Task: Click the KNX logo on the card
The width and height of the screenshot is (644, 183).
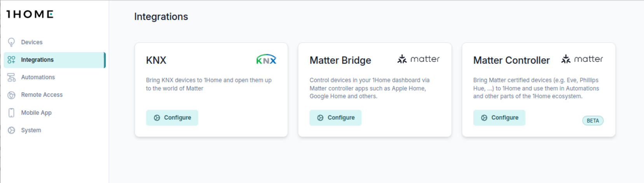Action: point(266,59)
